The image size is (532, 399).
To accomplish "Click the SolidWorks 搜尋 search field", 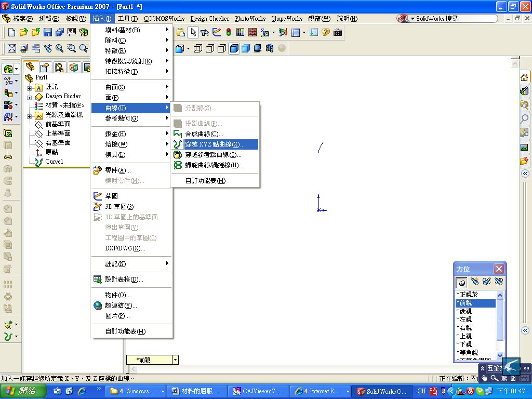I will point(455,19).
